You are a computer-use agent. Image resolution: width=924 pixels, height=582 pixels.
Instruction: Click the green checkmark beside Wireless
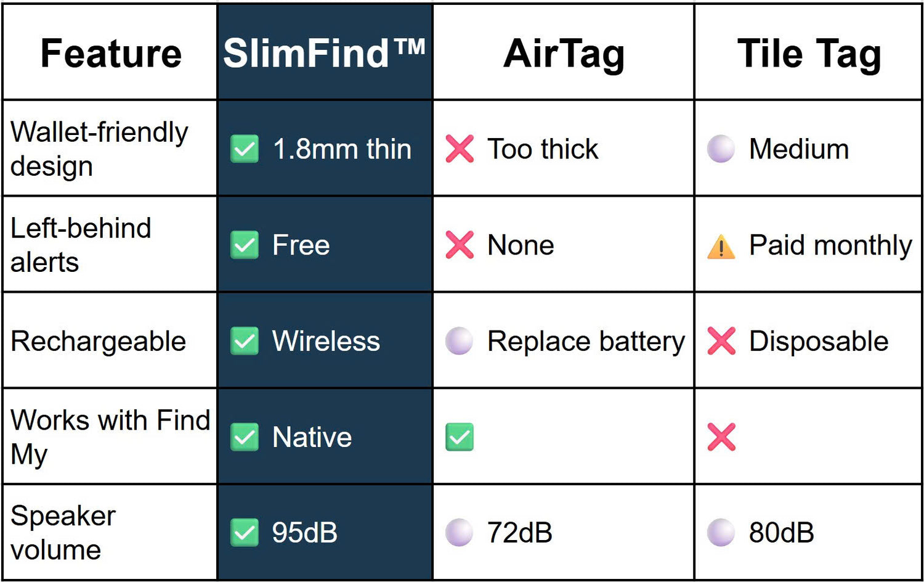[x=245, y=341]
